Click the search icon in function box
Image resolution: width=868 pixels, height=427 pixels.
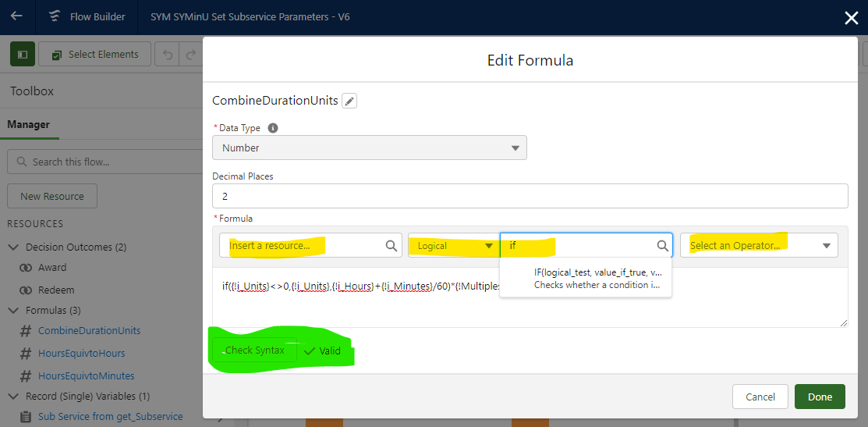point(662,245)
